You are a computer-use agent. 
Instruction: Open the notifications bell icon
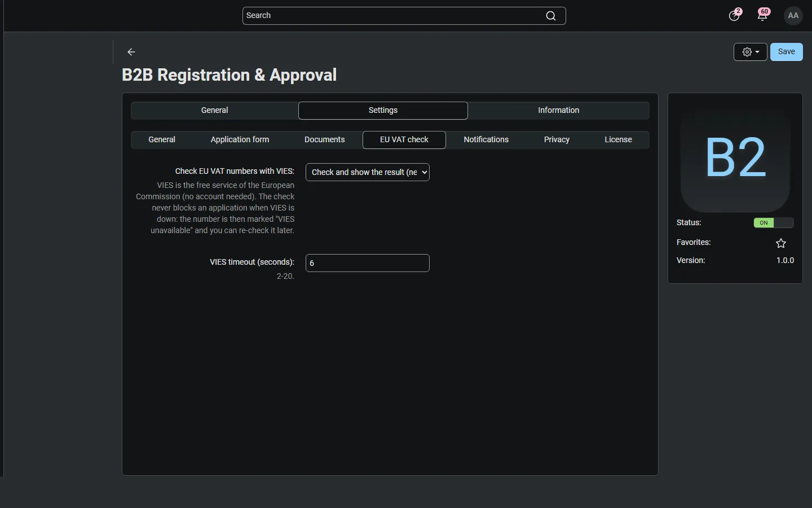763,15
